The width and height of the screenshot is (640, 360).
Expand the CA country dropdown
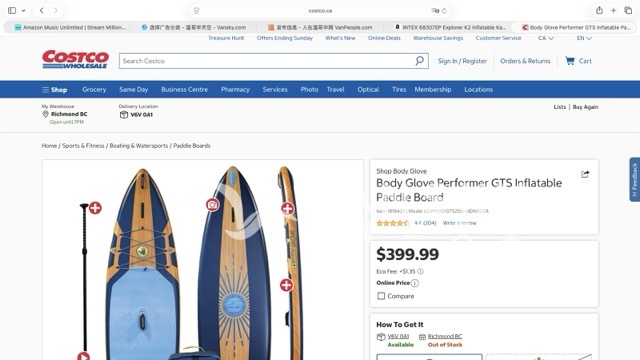[546, 38]
